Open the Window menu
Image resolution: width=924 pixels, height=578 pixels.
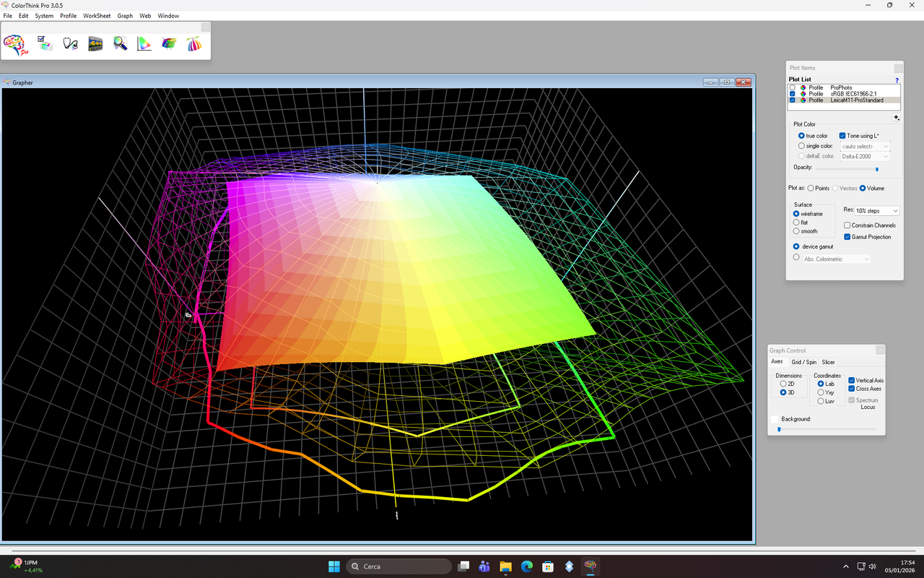point(168,15)
